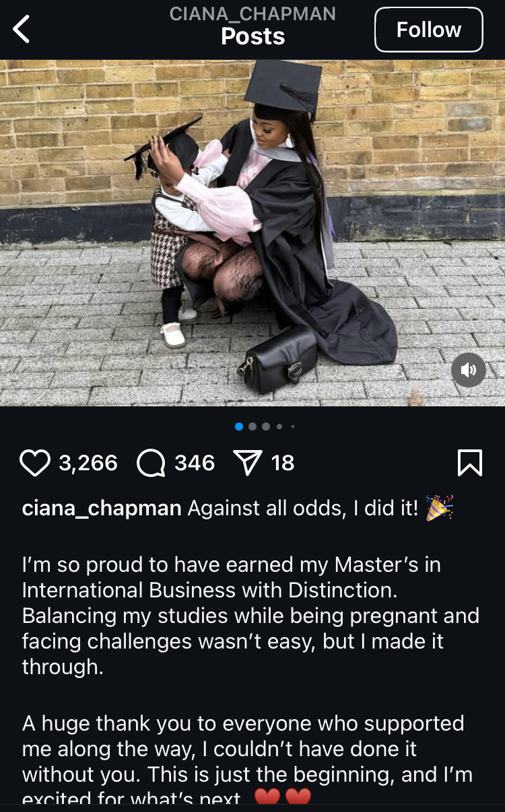Share the post using the paper plane icon

[247, 463]
